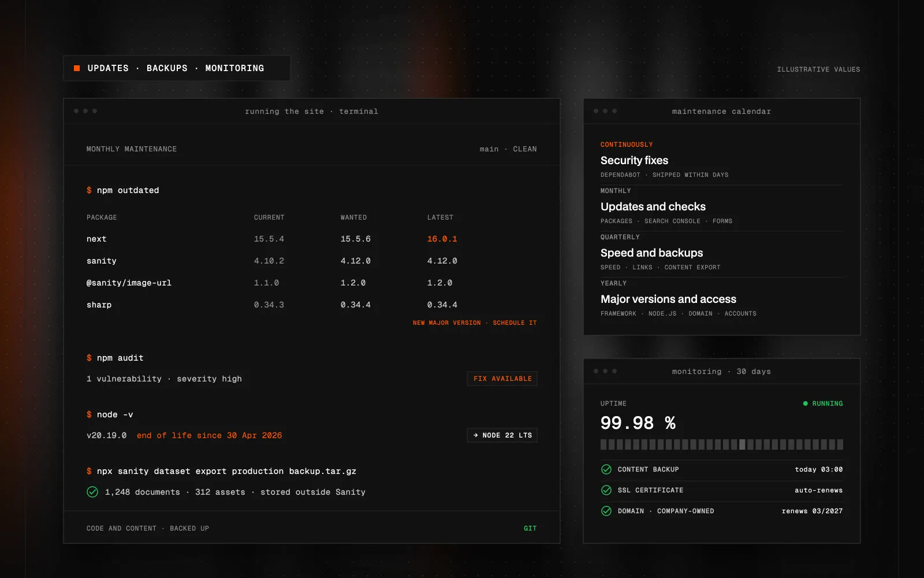The width and height of the screenshot is (924, 578).
Task: Click the sanity package row name
Action: tap(102, 261)
